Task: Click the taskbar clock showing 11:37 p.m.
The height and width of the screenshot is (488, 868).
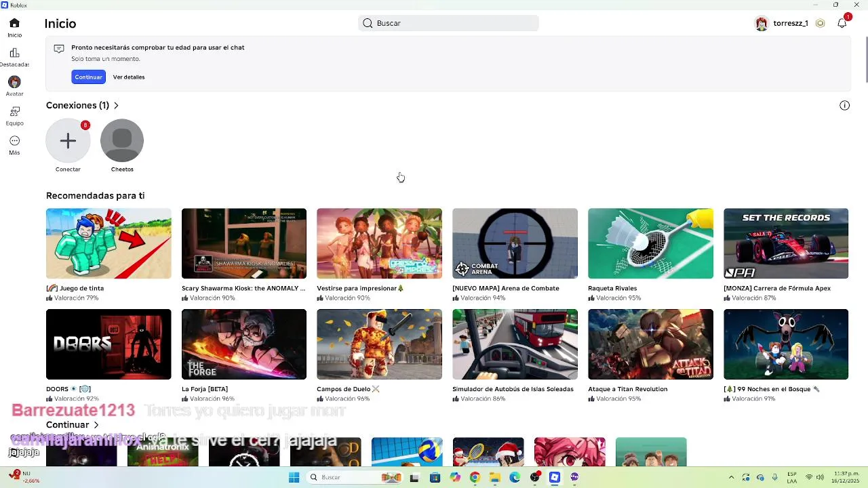Action: click(x=847, y=477)
